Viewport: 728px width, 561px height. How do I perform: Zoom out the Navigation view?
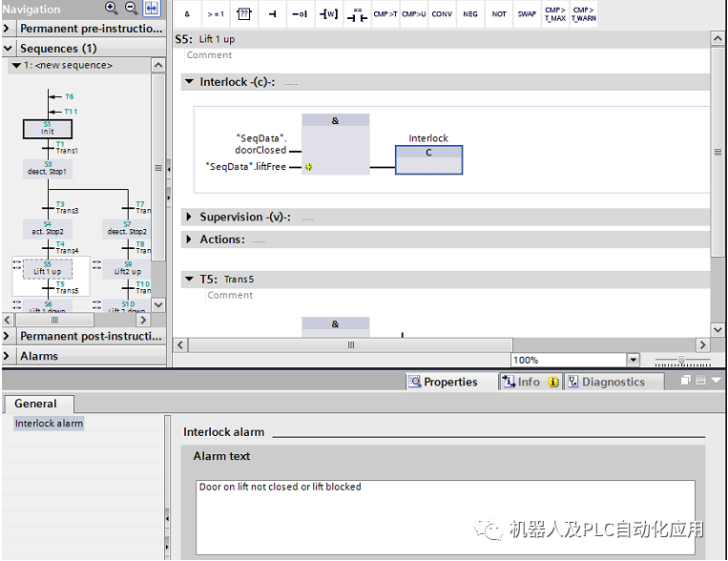[x=132, y=8]
